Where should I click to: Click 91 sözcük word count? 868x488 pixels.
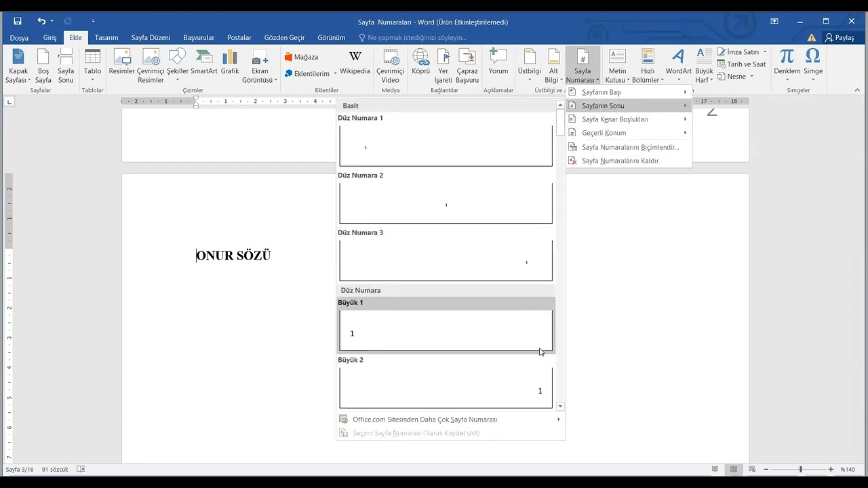click(56, 469)
